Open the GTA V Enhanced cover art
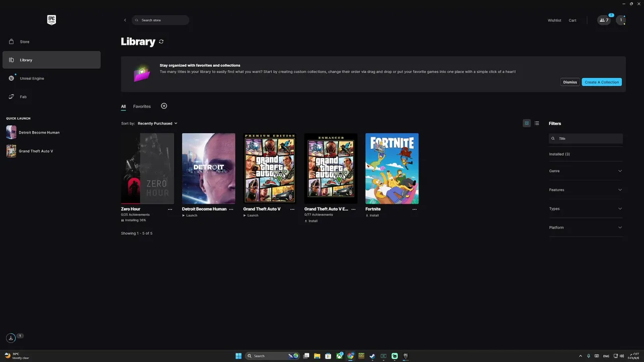Screen dimensions: 644x362 [x=331, y=168]
